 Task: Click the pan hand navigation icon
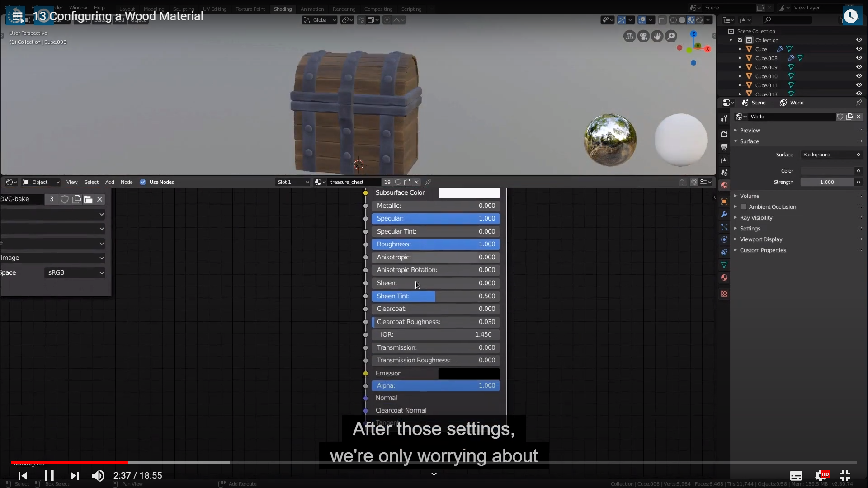[x=657, y=36]
